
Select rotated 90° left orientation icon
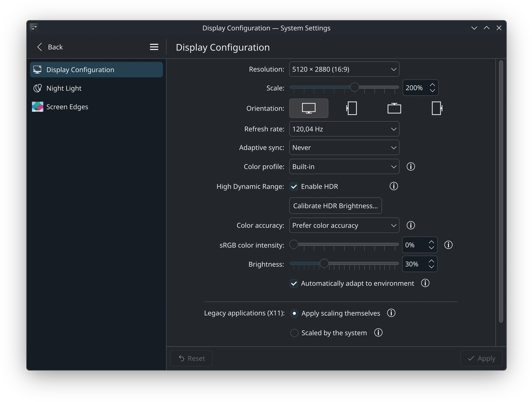pyautogui.click(x=351, y=108)
